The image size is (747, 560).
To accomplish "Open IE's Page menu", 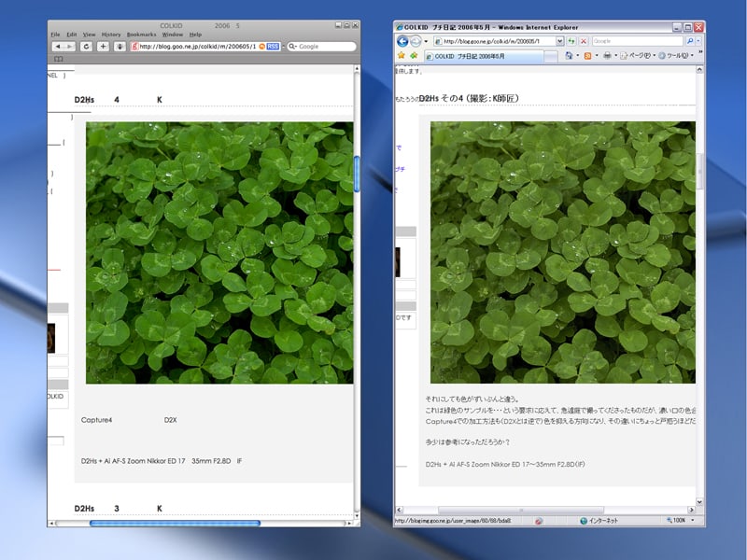I will [x=638, y=56].
